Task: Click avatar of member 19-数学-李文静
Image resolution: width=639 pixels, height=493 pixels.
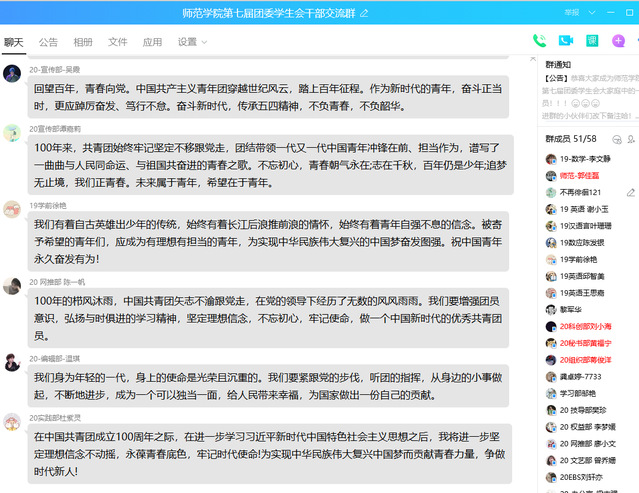Action: pos(551,159)
